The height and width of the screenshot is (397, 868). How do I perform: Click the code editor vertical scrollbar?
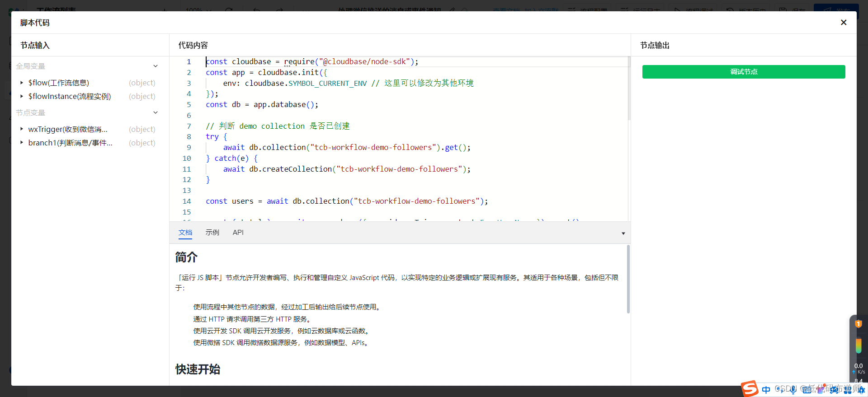click(629, 89)
